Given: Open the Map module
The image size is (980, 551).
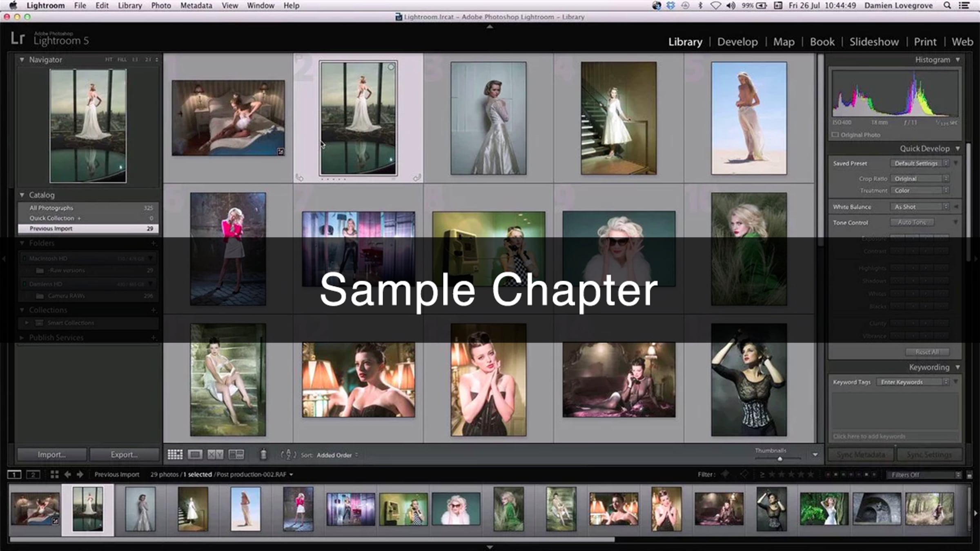Looking at the screenshot, I should (784, 42).
